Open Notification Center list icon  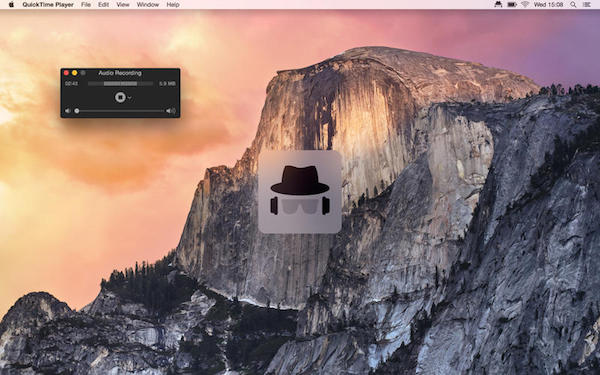pyautogui.click(x=587, y=5)
